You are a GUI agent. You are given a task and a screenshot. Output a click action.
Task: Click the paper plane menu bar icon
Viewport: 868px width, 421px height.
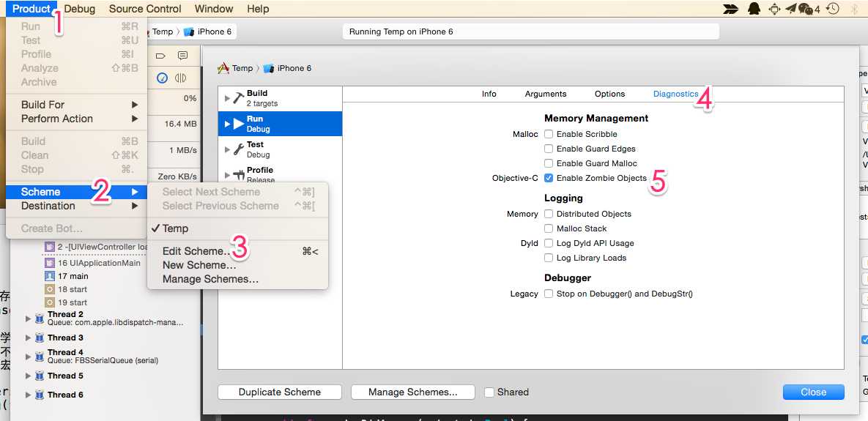(x=790, y=8)
